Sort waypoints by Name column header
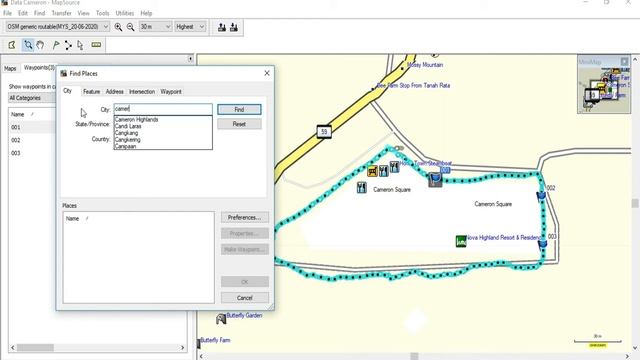The height and width of the screenshot is (360, 640). pyautogui.click(x=32, y=114)
